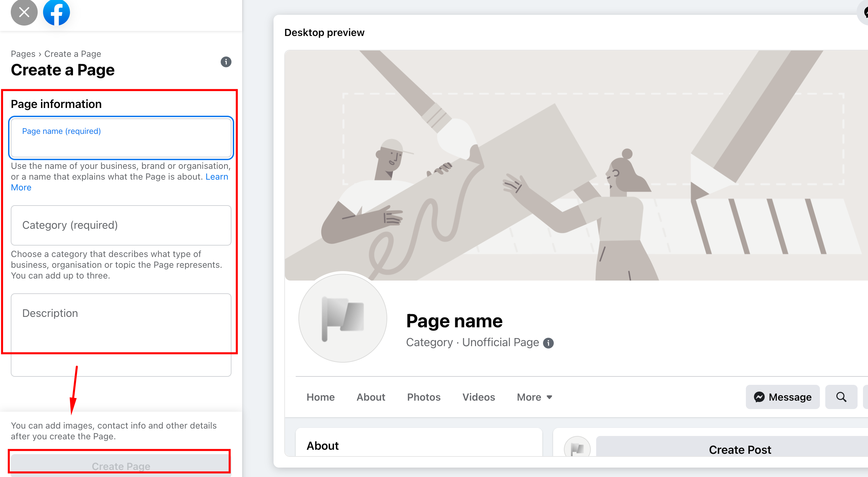Image resolution: width=868 pixels, height=477 pixels.
Task: Focus the Page name (required) field
Action: 121,138
